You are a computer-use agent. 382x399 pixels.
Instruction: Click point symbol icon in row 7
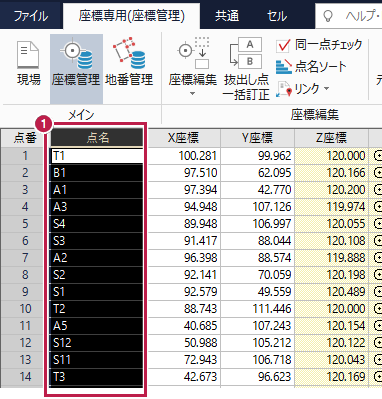pos(378,258)
